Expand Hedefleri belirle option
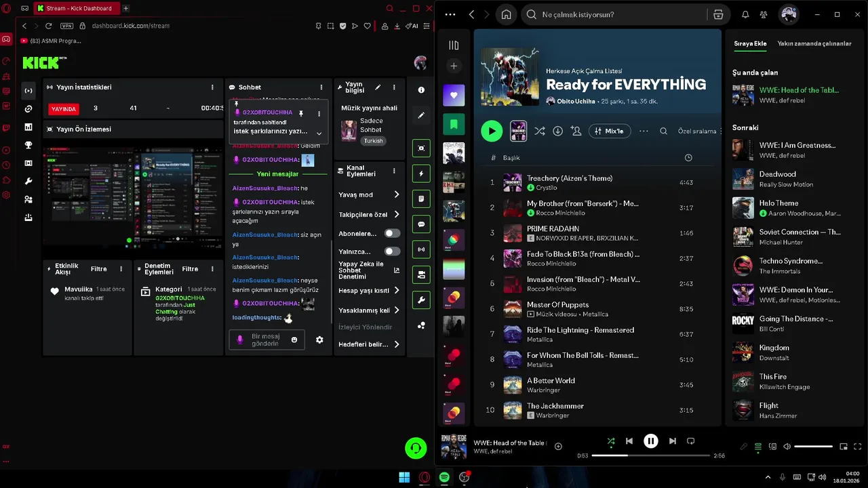Screen dimensions: 868x488 pyautogui.click(x=397, y=344)
